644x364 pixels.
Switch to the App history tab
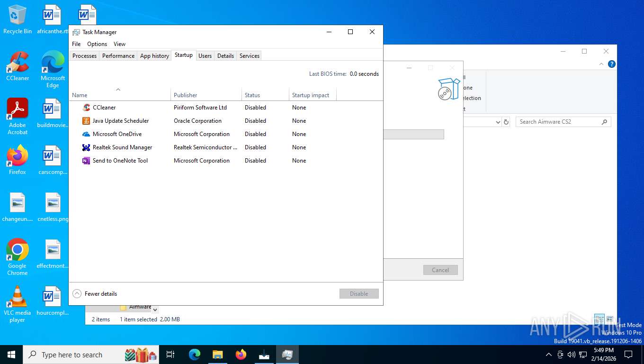154,56
